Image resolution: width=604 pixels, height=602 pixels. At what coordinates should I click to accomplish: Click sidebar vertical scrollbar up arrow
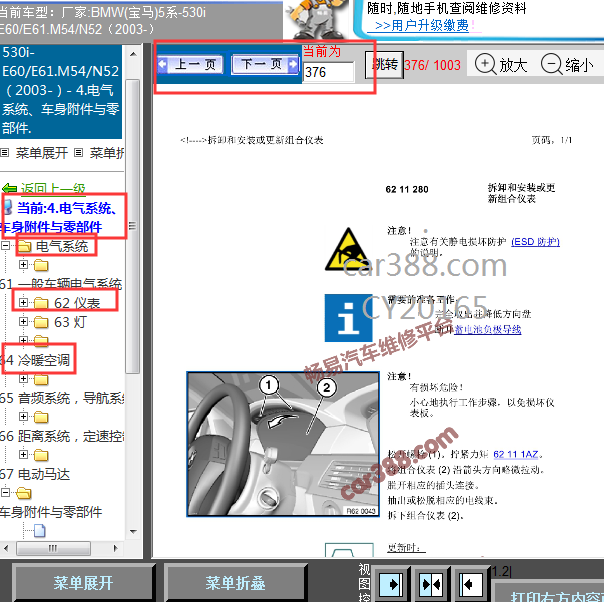click(x=133, y=54)
